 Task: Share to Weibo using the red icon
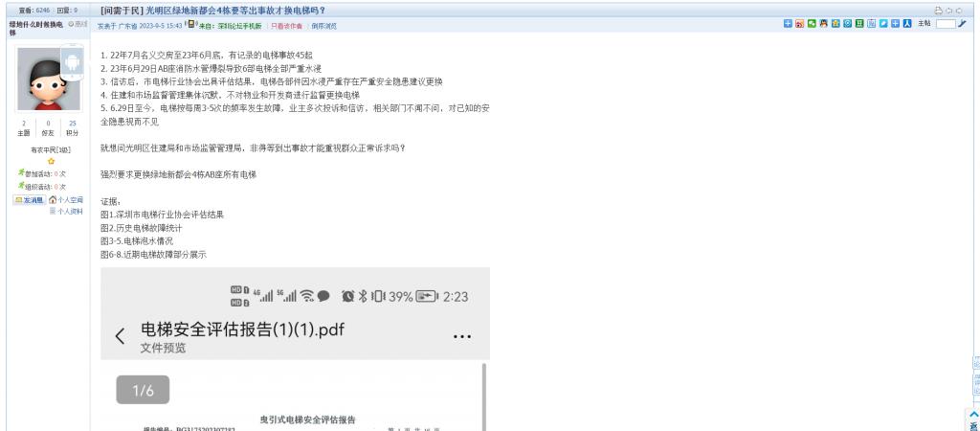tap(799, 23)
